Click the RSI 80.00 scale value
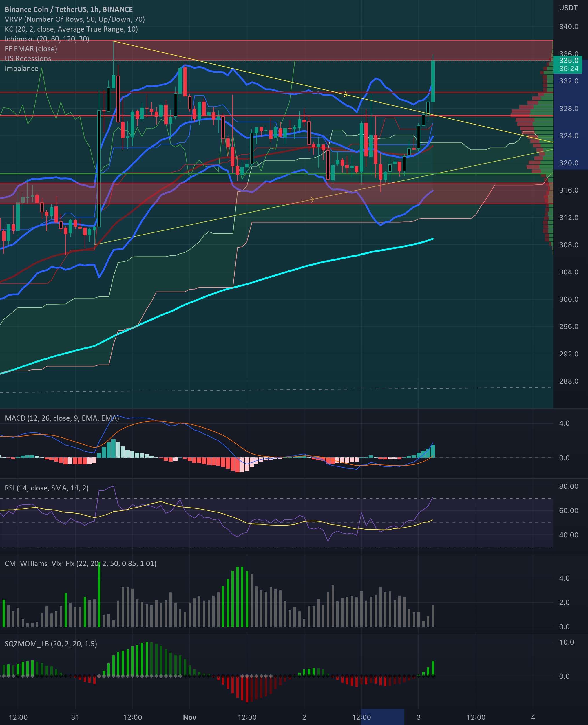The image size is (588, 725). coord(569,486)
